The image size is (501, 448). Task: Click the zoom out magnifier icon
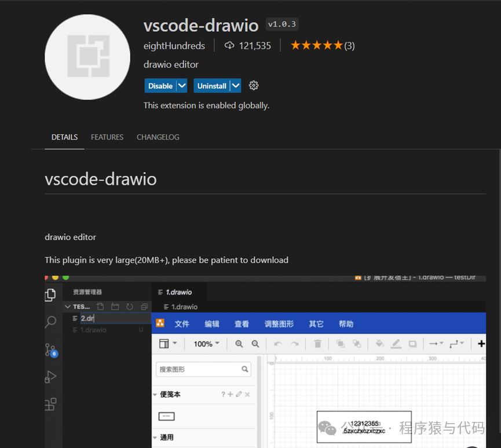pos(255,344)
